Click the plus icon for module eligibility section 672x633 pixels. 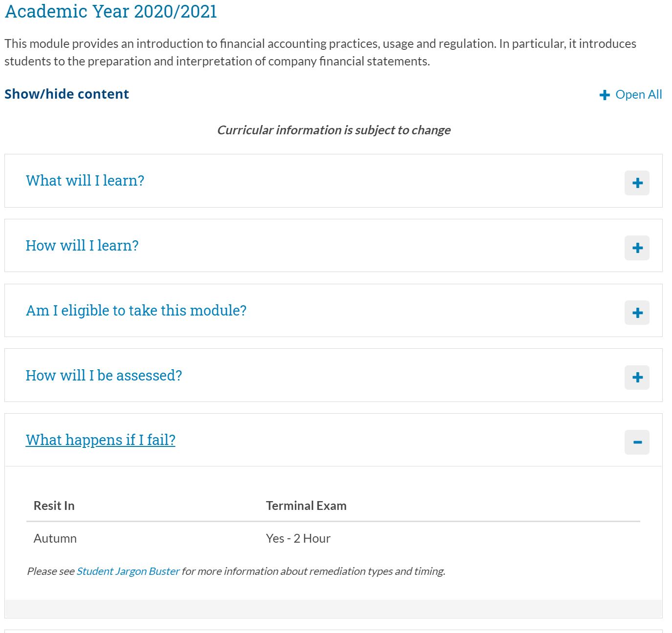[x=637, y=313]
